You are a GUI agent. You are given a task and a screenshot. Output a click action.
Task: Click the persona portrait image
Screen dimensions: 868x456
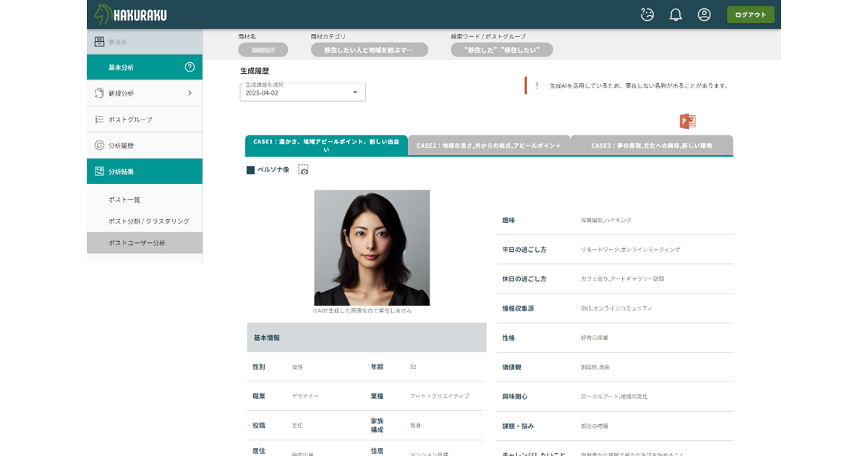click(372, 248)
